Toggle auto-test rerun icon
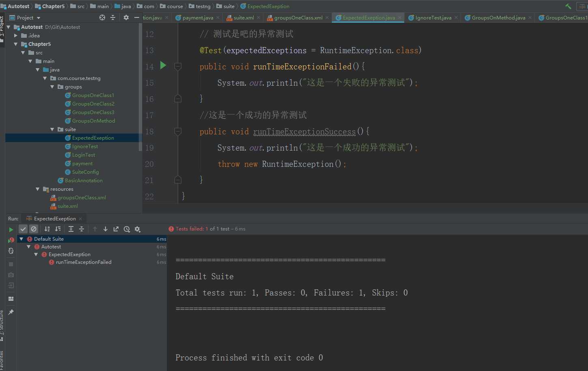This screenshot has height=371, width=588. point(11,251)
